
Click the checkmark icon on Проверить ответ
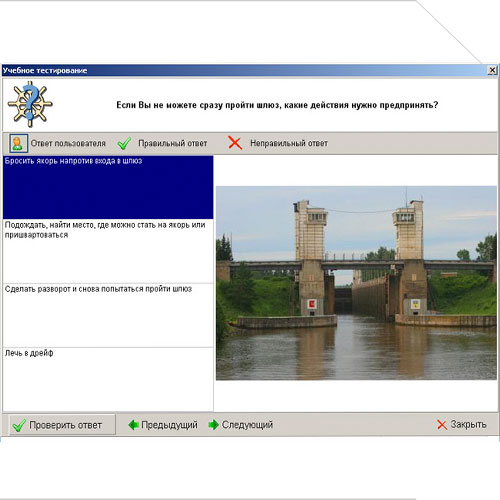click(x=19, y=425)
